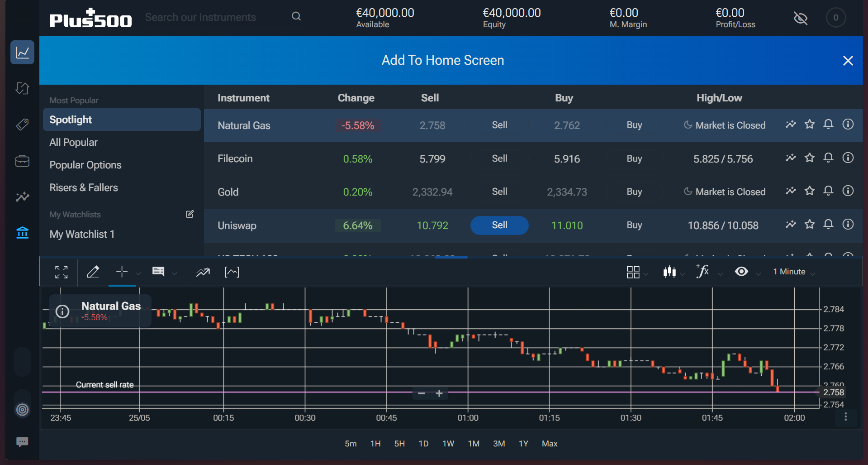Open the bank funds icon in sidebar
This screenshot has height=465, width=868.
22,233
